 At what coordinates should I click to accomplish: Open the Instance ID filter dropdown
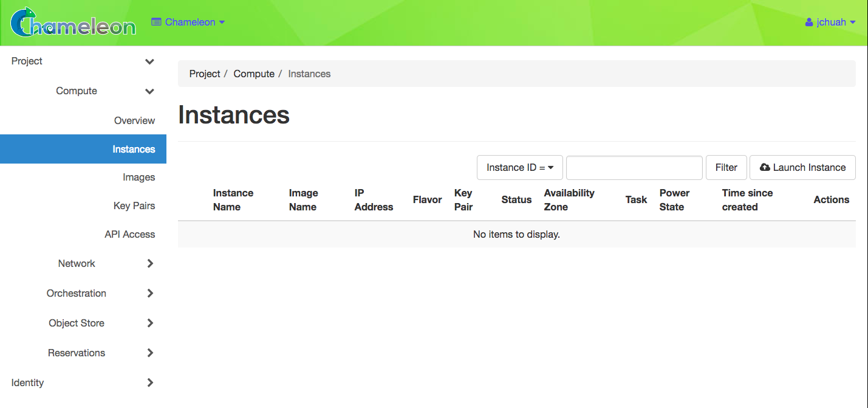(x=520, y=167)
